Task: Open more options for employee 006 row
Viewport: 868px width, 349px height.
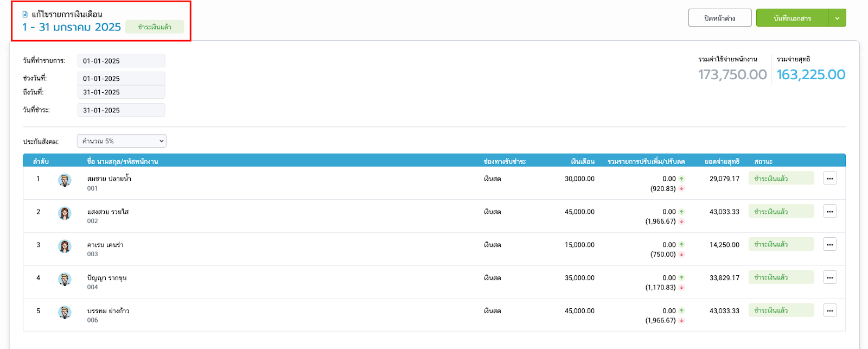Action: pyautogui.click(x=829, y=311)
